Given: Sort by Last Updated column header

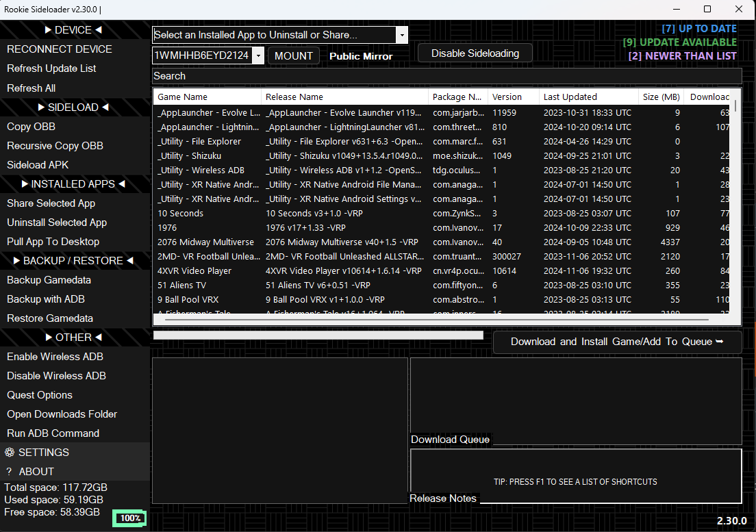Looking at the screenshot, I should coord(570,97).
